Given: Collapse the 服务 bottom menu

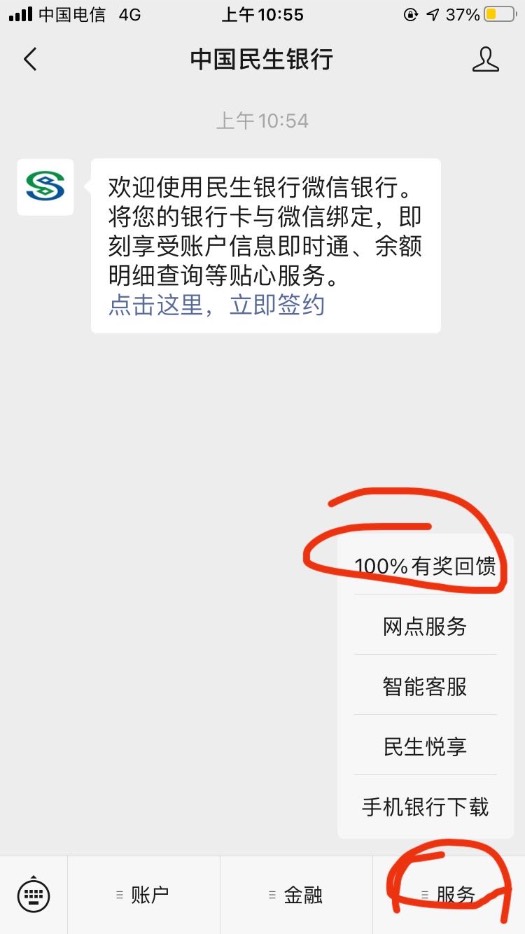Looking at the screenshot, I should [x=449, y=895].
